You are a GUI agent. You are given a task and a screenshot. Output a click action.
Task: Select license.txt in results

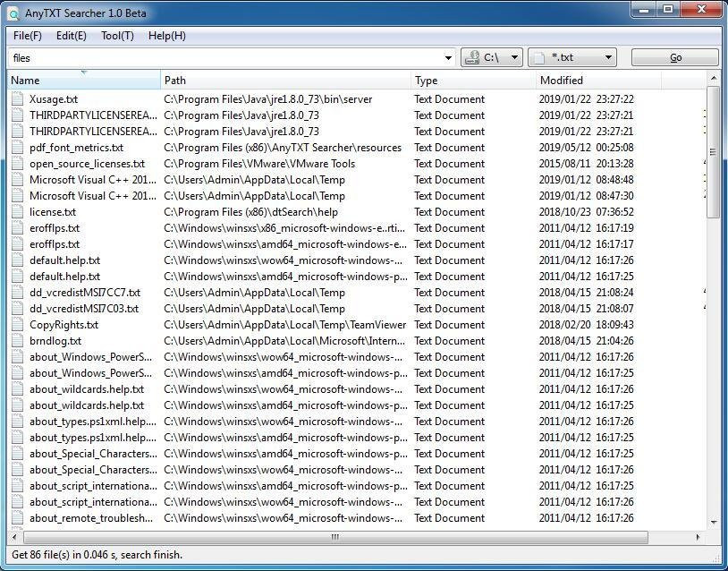point(53,212)
